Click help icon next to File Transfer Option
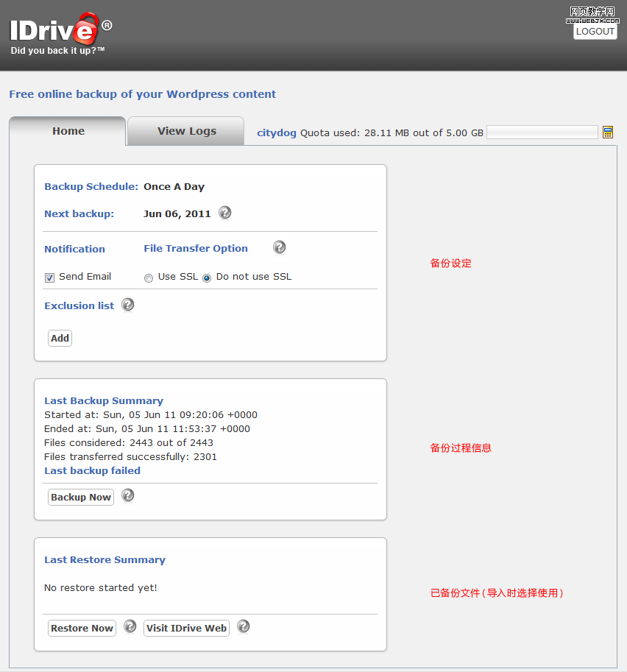This screenshot has width=627, height=672. [279, 247]
